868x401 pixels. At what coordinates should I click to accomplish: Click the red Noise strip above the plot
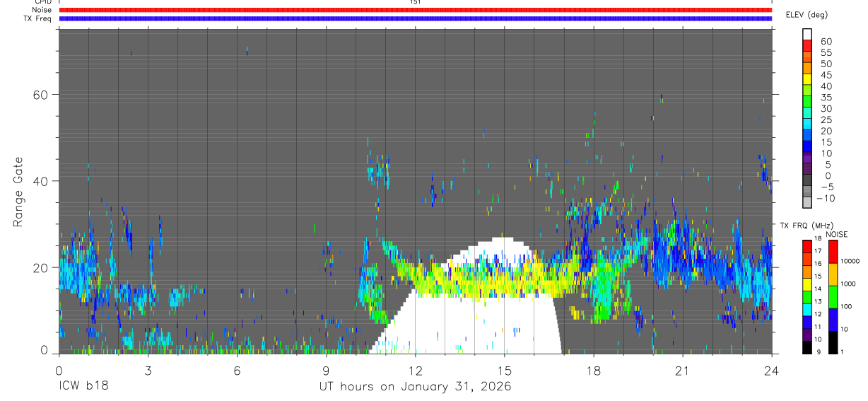tap(416, 10)
